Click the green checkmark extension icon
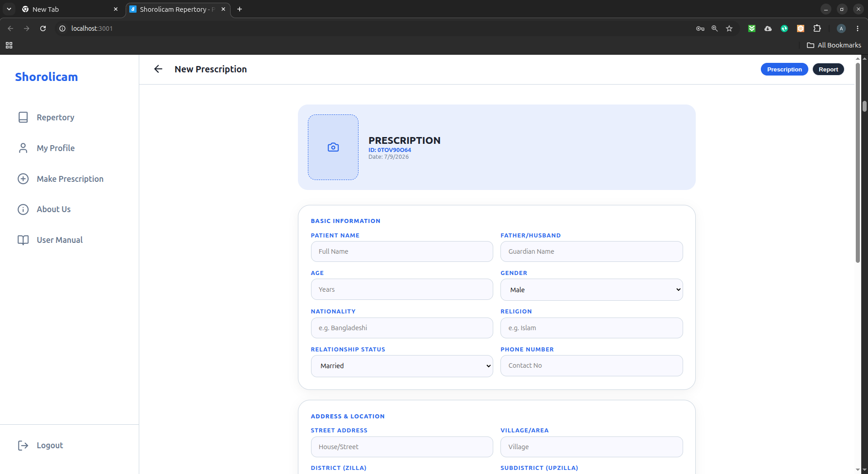Image resolution: width=868 pixels, height=474 pixels. tap(752, 28)
